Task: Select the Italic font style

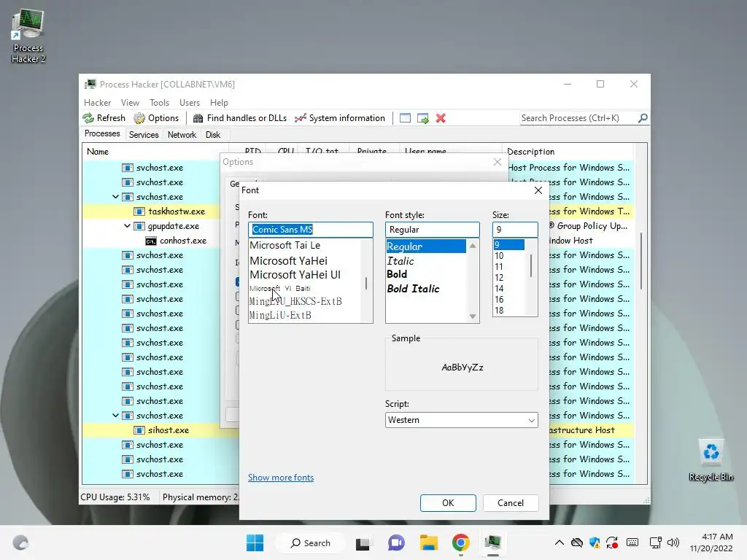Action: 400,261
